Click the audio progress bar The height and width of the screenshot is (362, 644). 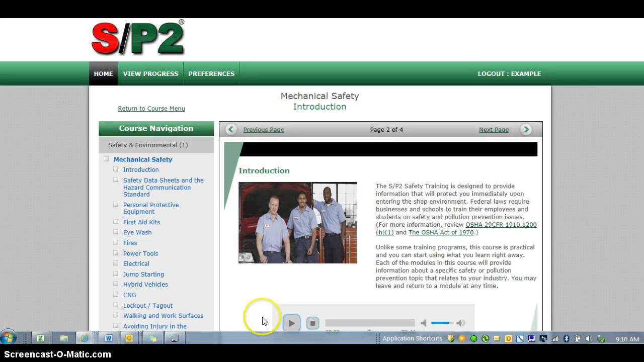(x=370, y=323)
